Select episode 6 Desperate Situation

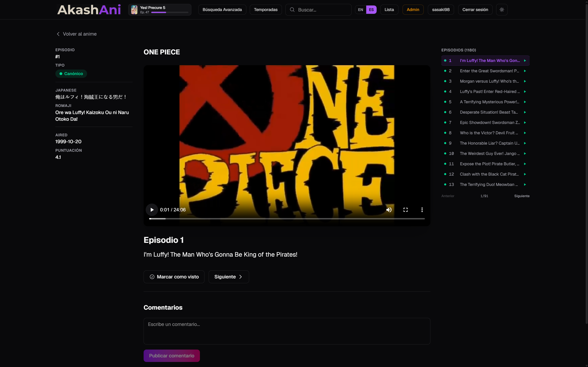[485, 112]
